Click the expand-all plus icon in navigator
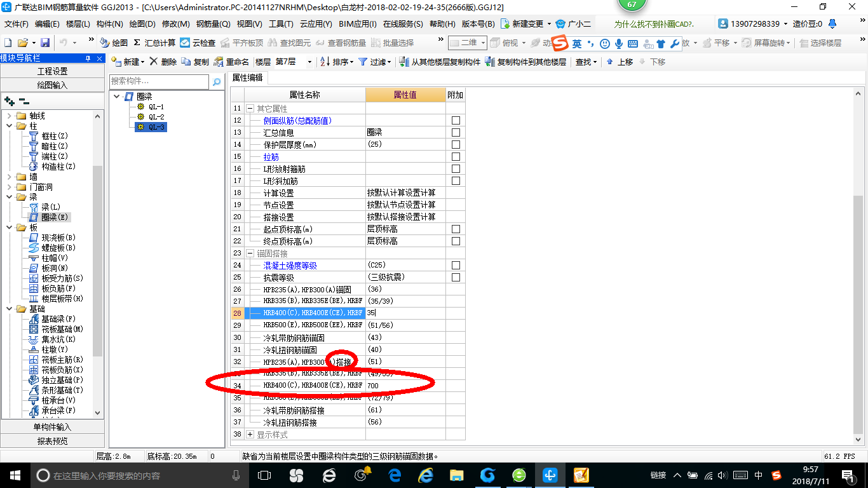Image resolution: width=868 pixels, height=488 pixels. (10, 101)
